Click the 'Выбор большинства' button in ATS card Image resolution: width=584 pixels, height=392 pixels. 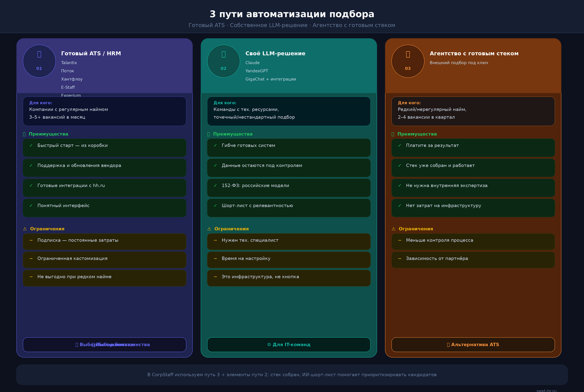[105, 345]
